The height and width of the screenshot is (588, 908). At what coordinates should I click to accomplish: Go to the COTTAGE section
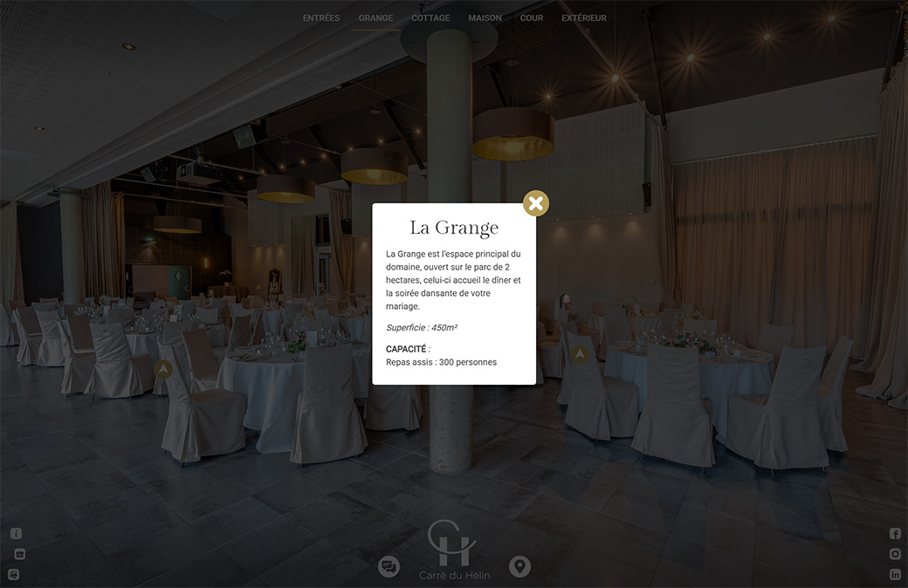pos(430,18)
